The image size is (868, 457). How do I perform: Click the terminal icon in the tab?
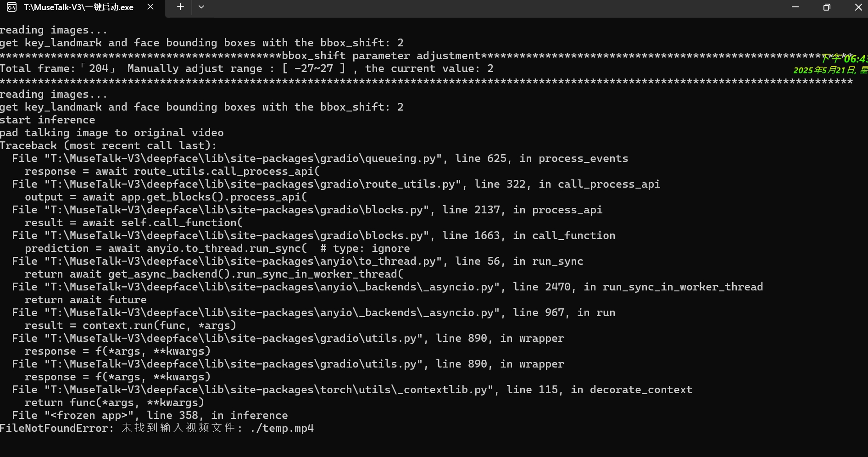(11, 7)
